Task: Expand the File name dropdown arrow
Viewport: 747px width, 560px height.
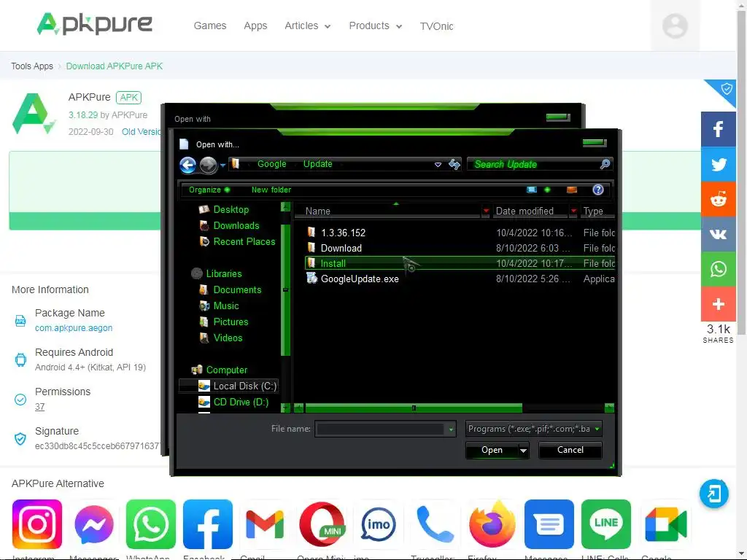Action: 451,429
